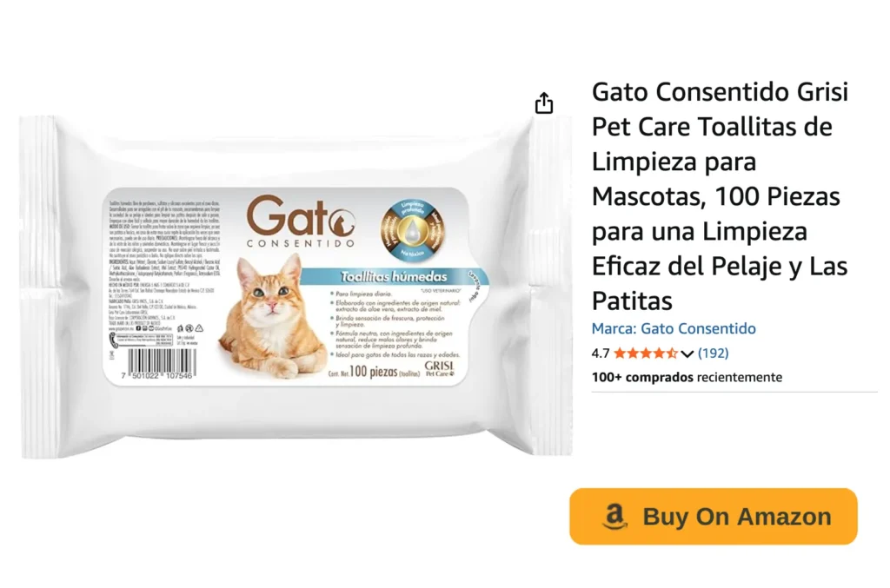Click the orange star rating icons

[646, 353]
